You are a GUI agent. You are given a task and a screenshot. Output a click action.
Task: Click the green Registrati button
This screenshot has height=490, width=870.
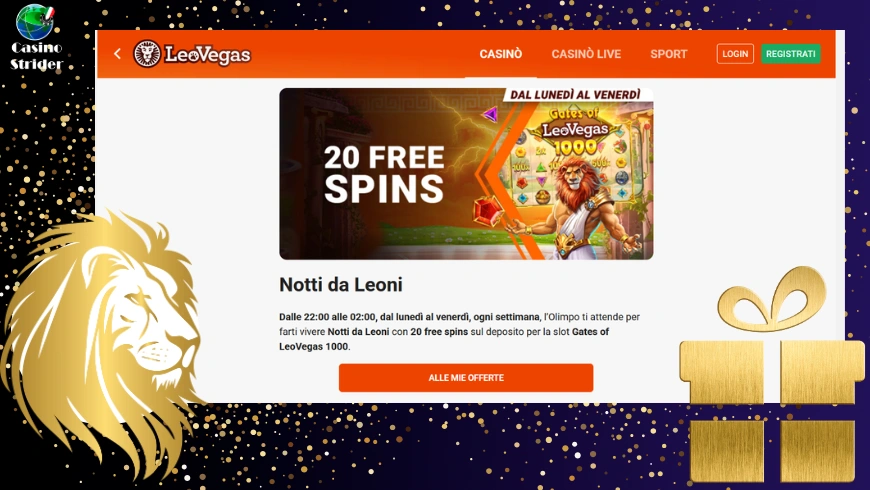791,54
